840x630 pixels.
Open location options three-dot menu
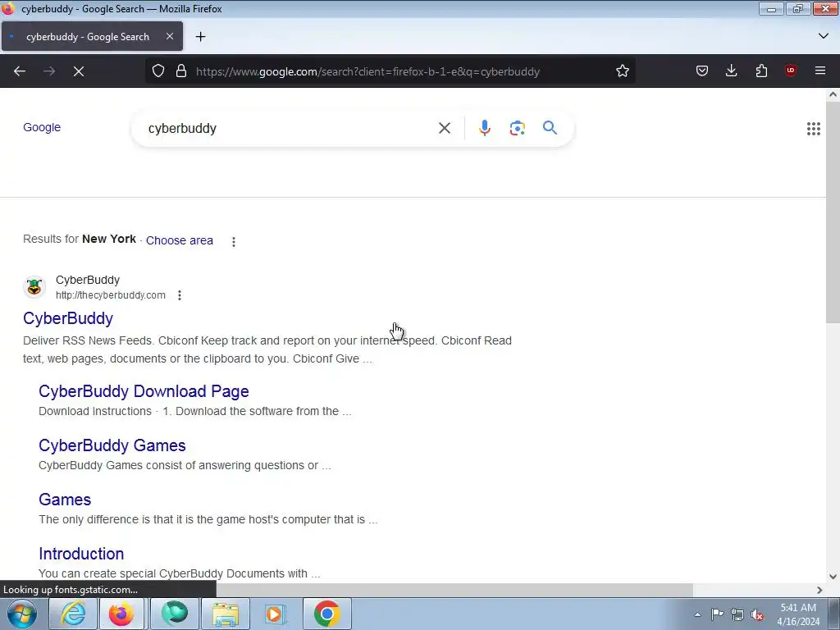tap(234, 242)
